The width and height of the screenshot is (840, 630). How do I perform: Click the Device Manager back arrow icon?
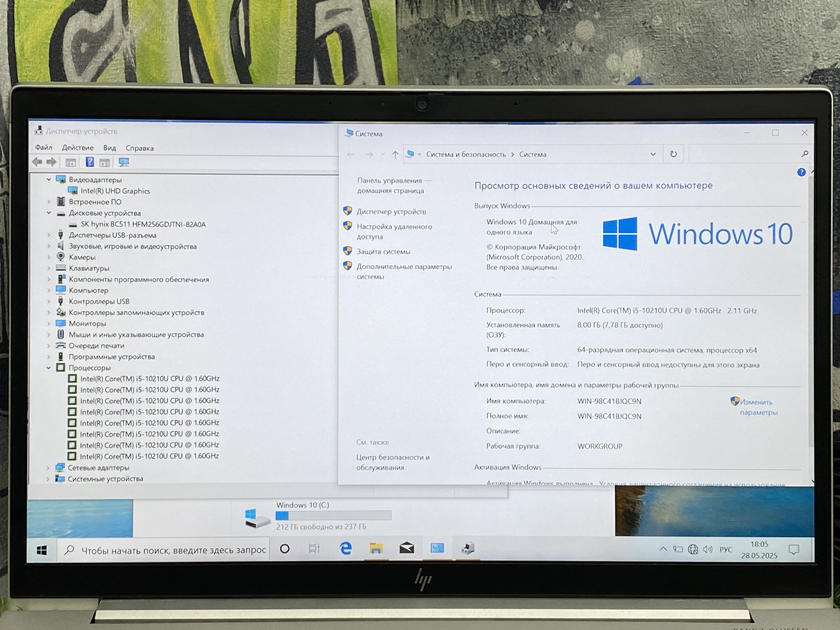[37, 162]
